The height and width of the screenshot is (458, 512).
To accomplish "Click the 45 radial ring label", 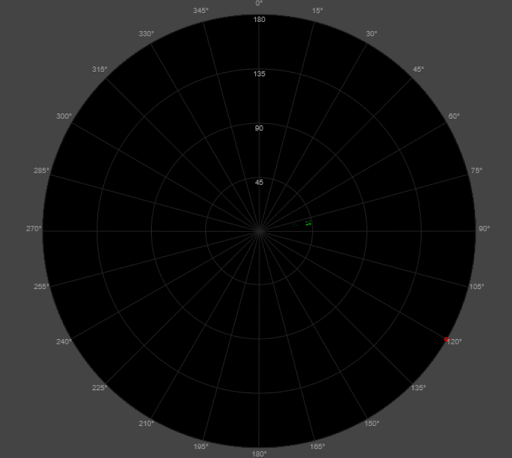I will click(259, 182).
